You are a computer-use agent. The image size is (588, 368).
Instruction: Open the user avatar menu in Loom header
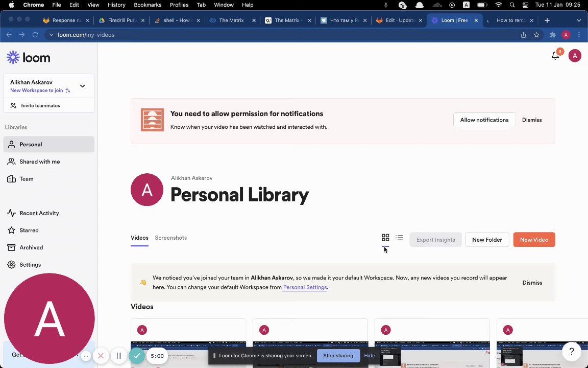[575, 56]
